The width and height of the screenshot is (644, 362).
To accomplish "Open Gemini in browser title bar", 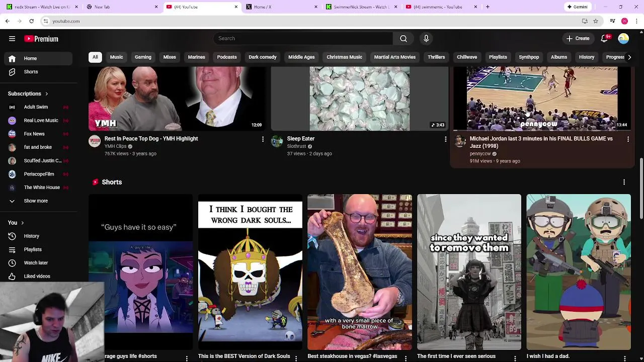I will [x=578, y=7].
